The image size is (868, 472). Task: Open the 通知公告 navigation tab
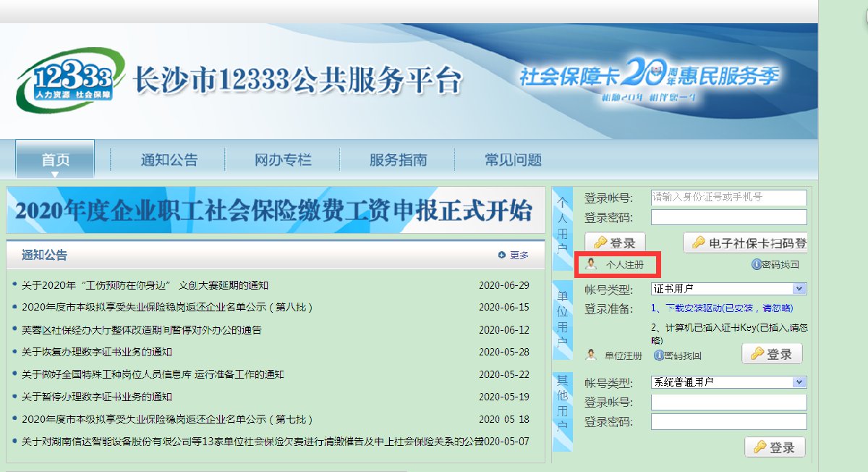click(x=169, y=160)
